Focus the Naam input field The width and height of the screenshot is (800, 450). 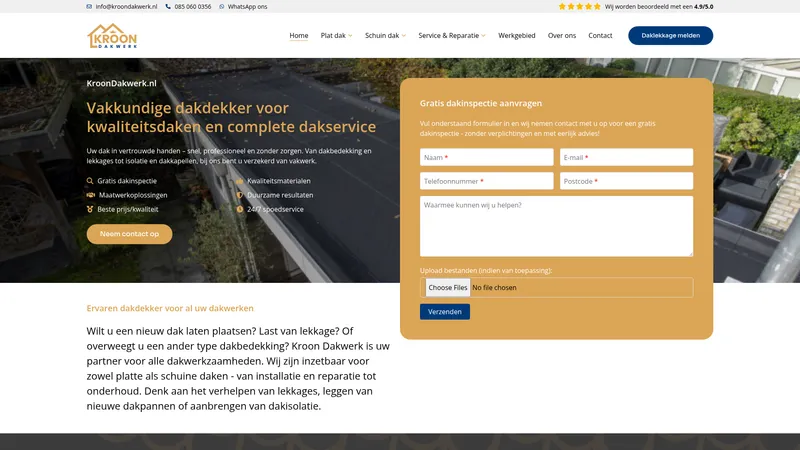coord(487,157)
